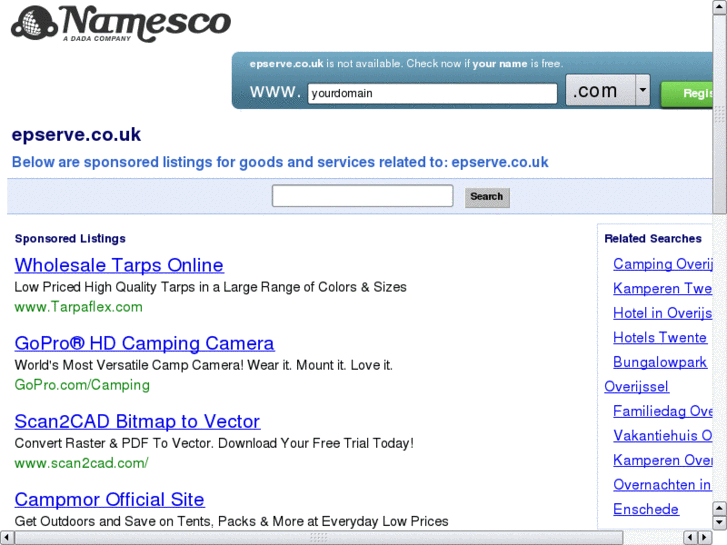Click Get Outdoors and Save on Tents text

coord(231,521)
